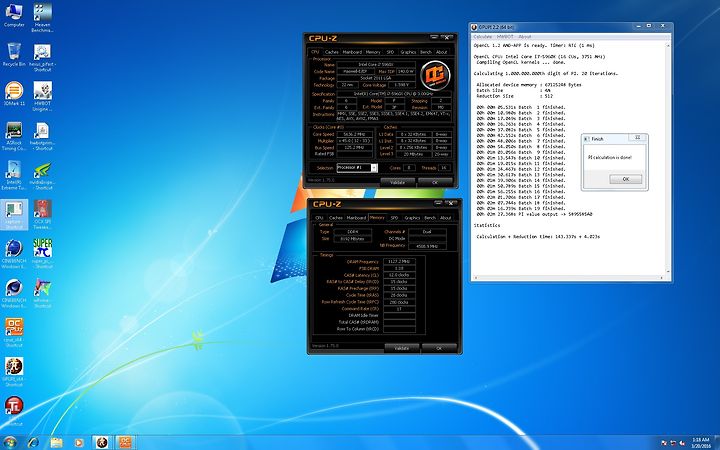Open the HWBOT menu in GPUPI

click(x=505, y=37)
